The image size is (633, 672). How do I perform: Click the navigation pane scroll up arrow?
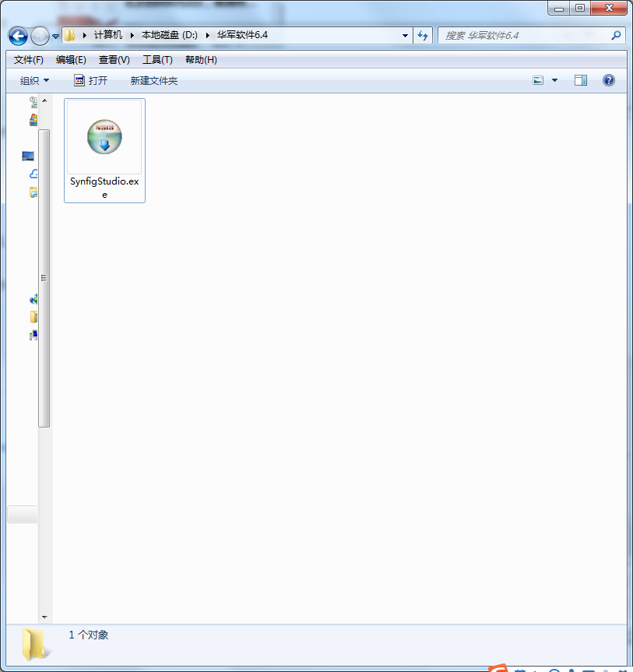44,100
